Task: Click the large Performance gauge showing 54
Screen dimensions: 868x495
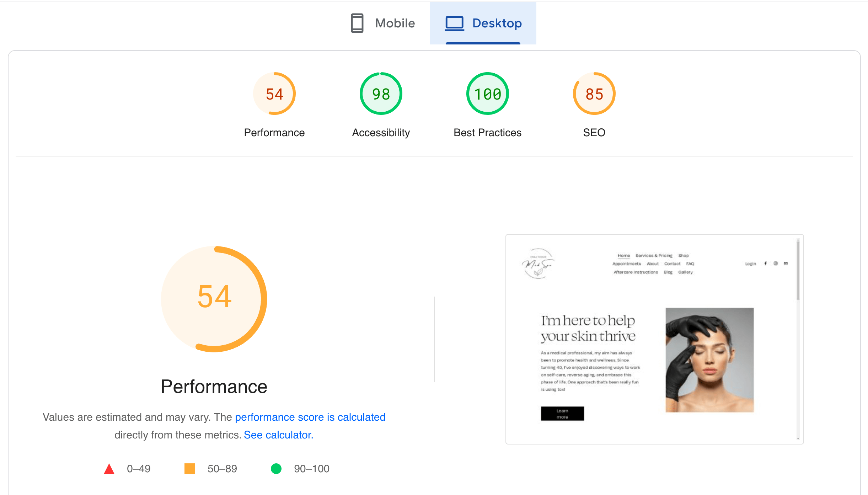Action: coord(214,299)
